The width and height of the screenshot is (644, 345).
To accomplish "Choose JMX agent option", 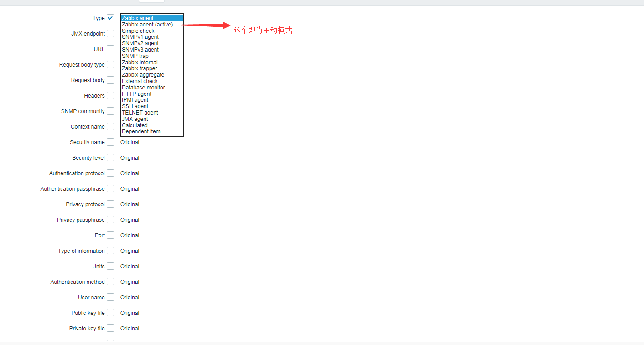I will tap(152, 119).
